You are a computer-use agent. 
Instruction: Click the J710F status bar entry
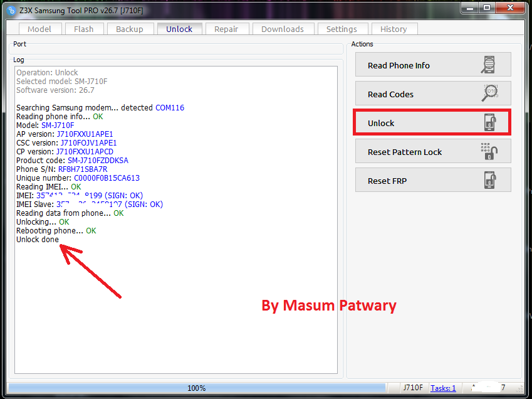[413, 388]
